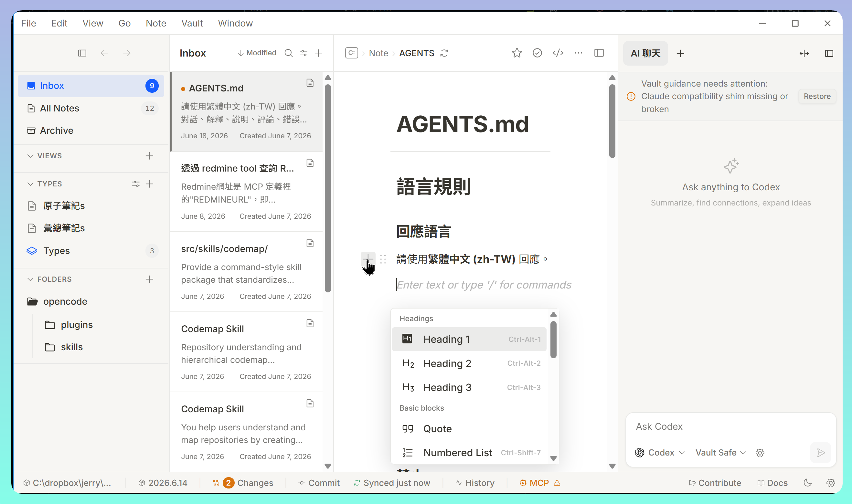The image size is (852, 504).
Task: Toggle the note side panel icon
Action: [599, 53]
